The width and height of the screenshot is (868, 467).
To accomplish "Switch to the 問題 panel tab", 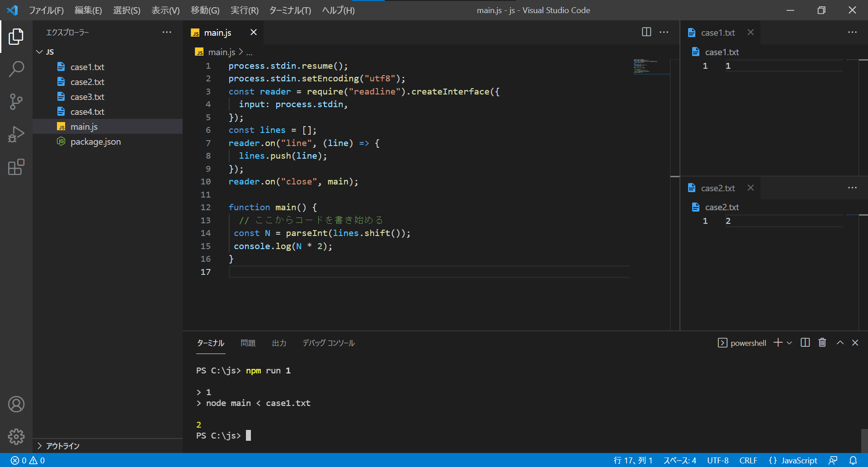I will click(x=248, y=343).
